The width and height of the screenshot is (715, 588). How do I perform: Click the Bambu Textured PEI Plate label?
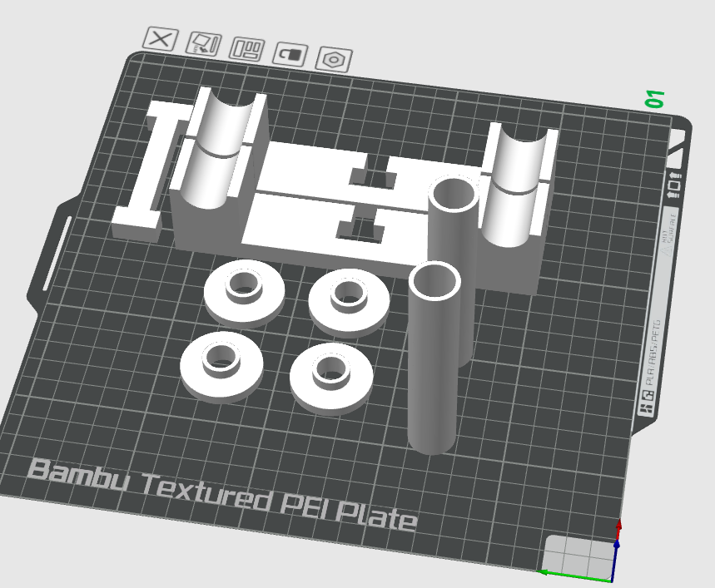[x=222, y=495]
